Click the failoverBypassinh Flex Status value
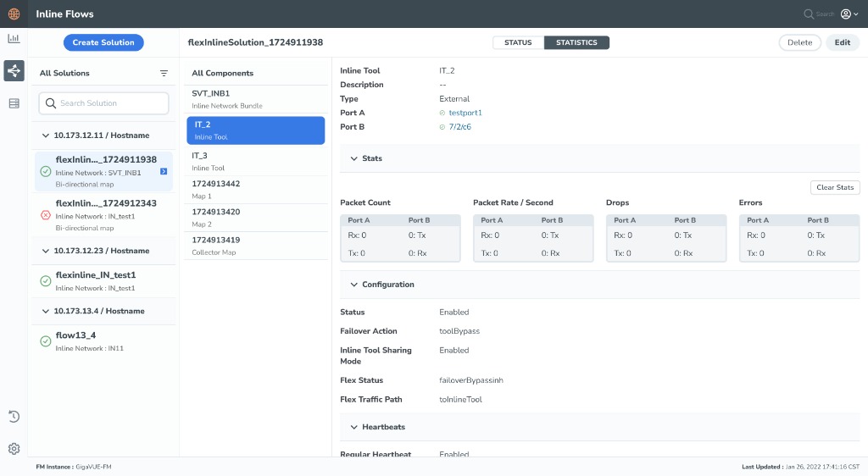 coord(471,380)
